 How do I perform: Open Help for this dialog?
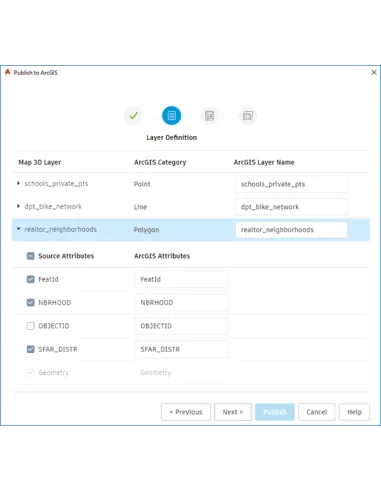click(x=354, y=412)
